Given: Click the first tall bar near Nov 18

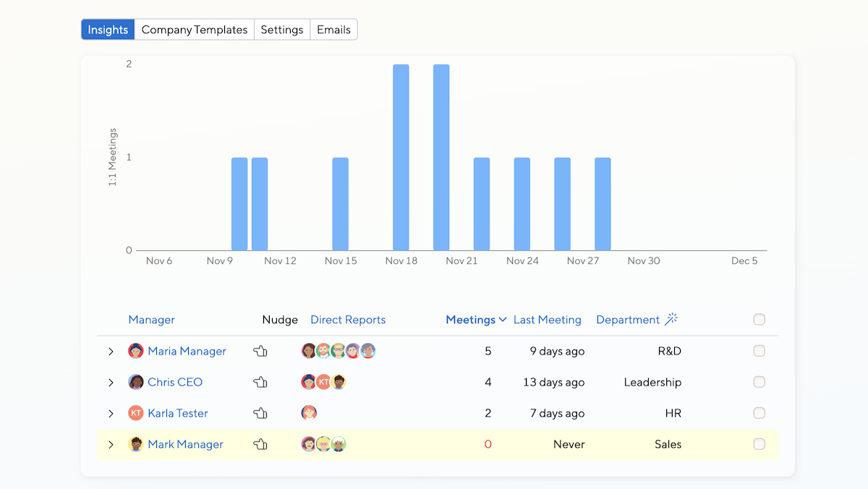Looking at the screenshot, I should pyautogui.click(x=401, y=157).
